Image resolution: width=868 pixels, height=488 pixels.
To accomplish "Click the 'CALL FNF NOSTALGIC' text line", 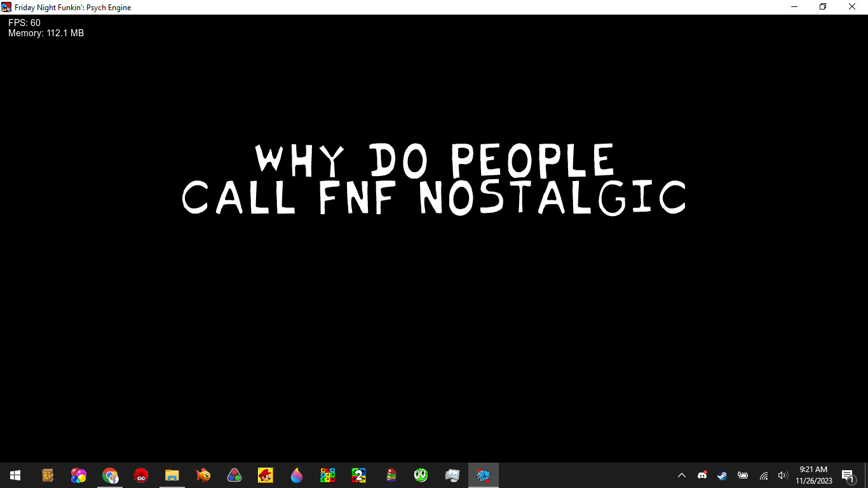I will (434, 198).
